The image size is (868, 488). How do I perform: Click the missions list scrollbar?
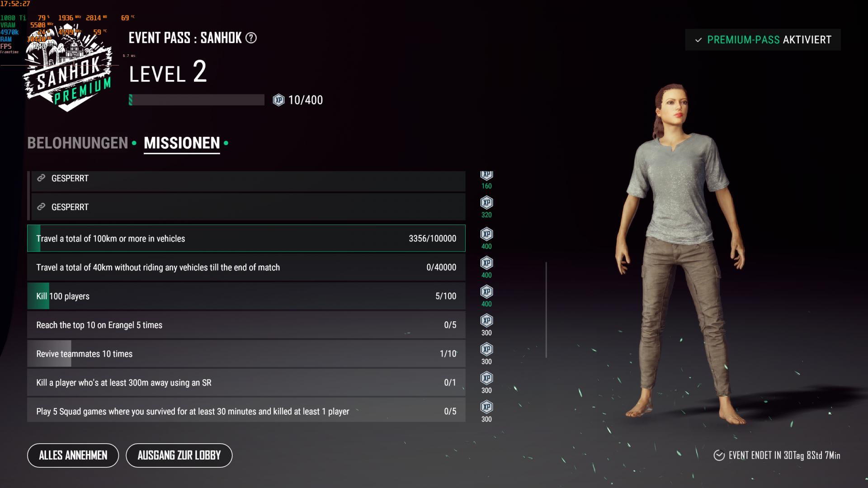point(546,310)
